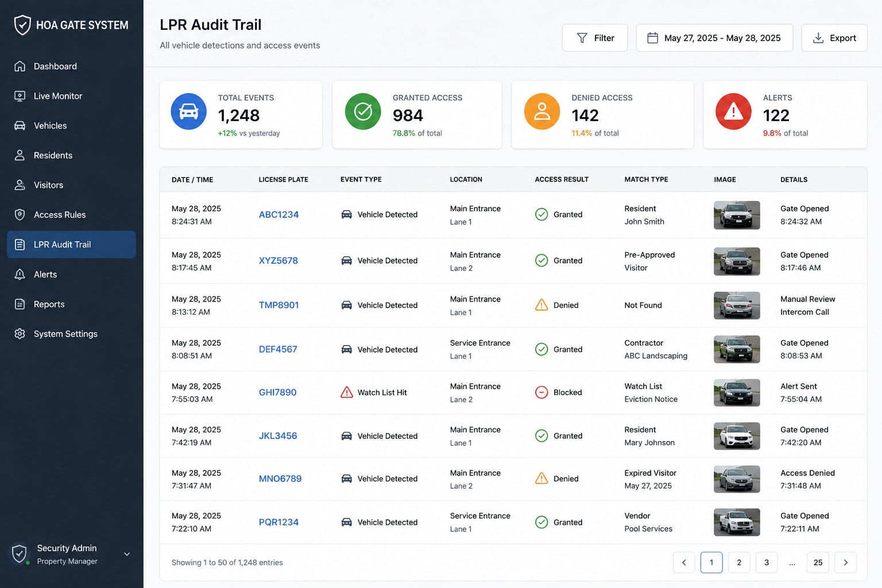The height and width of the screenshot is (588, 882).
Task: Go to page 3
Action: pyautogui.click(x=767, y=563)
